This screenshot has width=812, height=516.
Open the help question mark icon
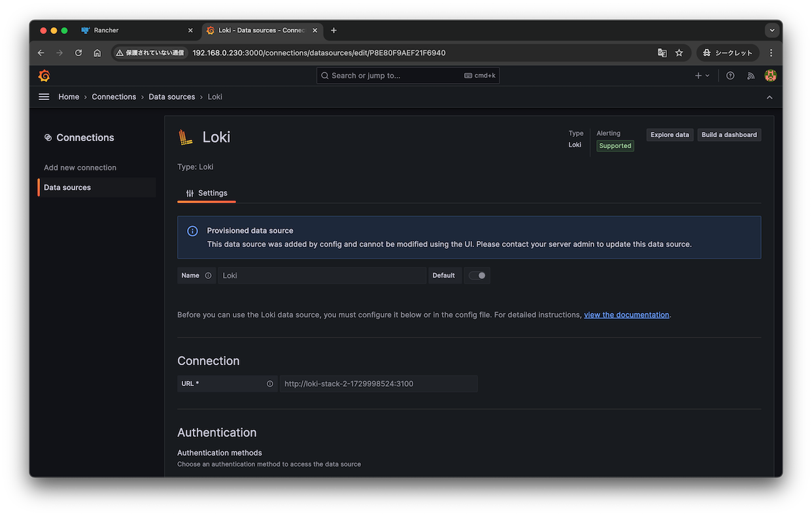pos(730,76)
